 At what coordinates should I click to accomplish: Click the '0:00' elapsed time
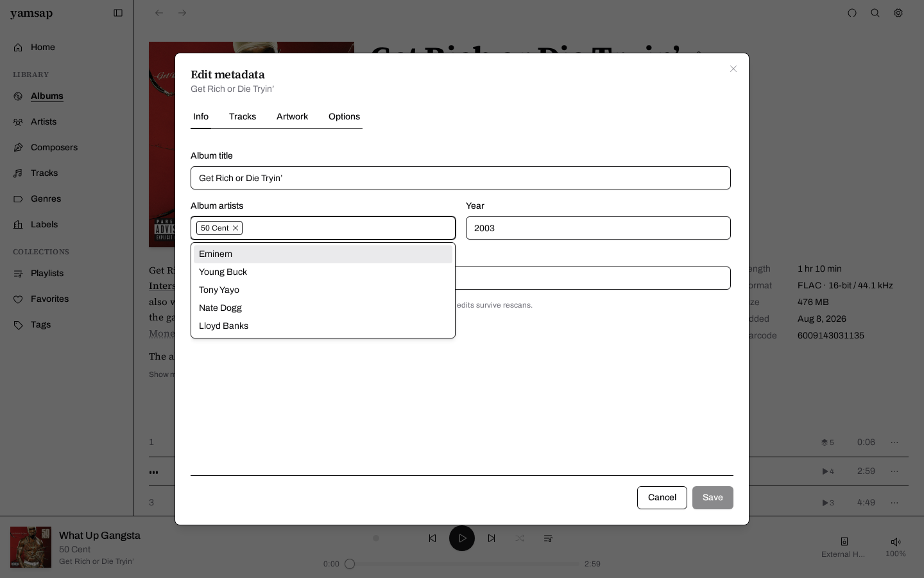click(x=331, y=565)
